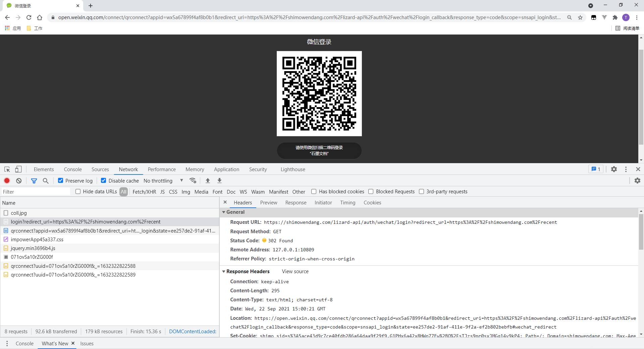Screen dimensions: 644x349
Task: Export HAR file with download arrow
Action: (219, 181)
